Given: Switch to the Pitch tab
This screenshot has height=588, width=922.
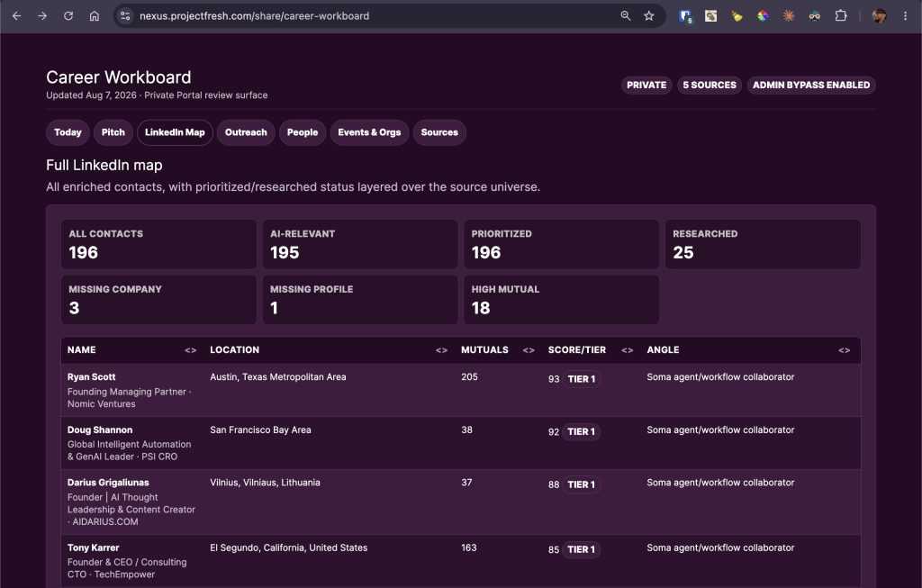Looking at the screenshot, I should click(x=113, y=132).
